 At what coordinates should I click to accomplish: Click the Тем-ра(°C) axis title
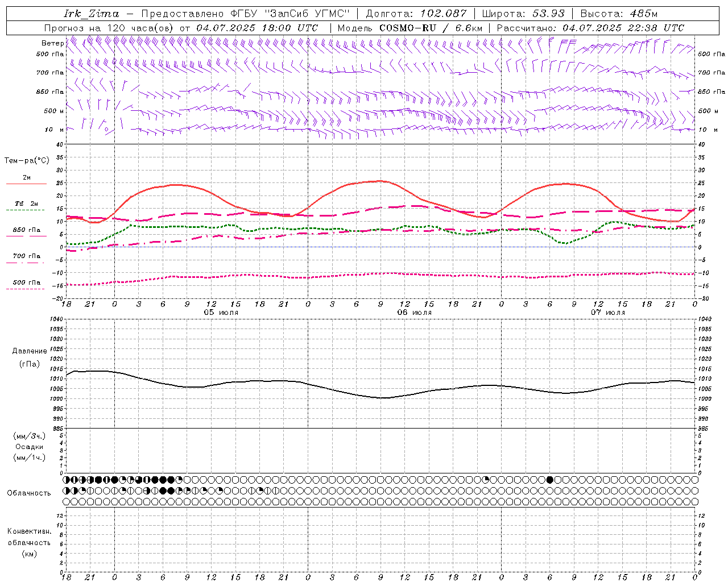pyautogui.click(x=27, y=160)
